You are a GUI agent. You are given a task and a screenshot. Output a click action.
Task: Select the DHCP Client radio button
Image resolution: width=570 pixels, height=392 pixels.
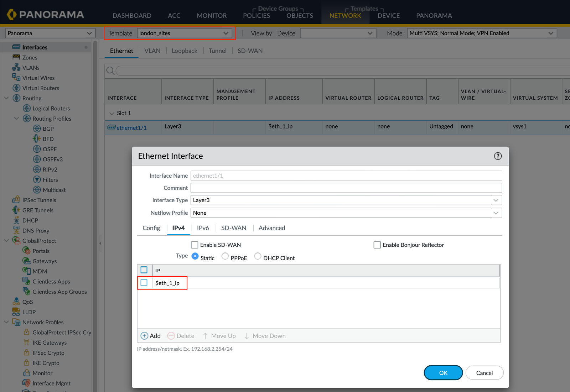coord(258,256)
